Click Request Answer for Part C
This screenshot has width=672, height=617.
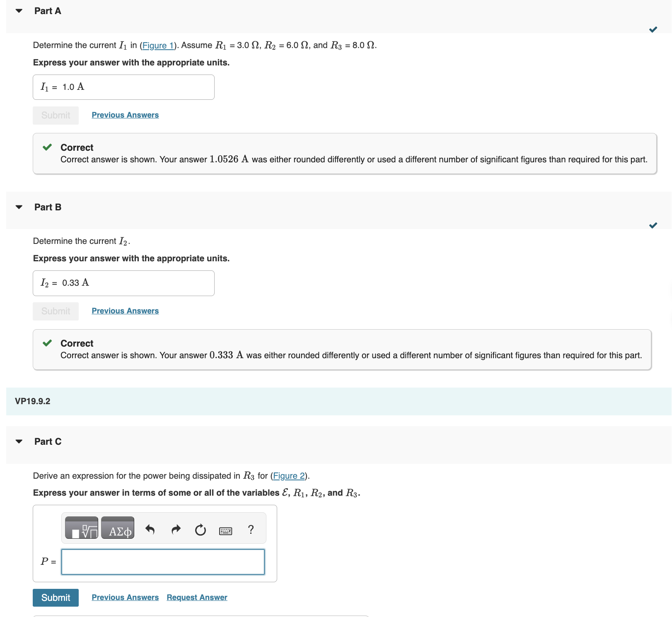[x=197, y=597]
